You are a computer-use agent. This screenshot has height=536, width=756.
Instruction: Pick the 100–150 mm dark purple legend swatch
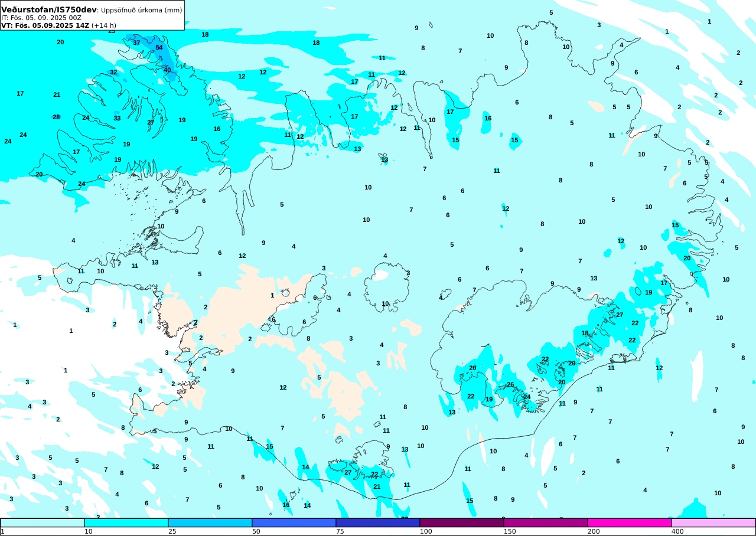click(x=462, y=522)
